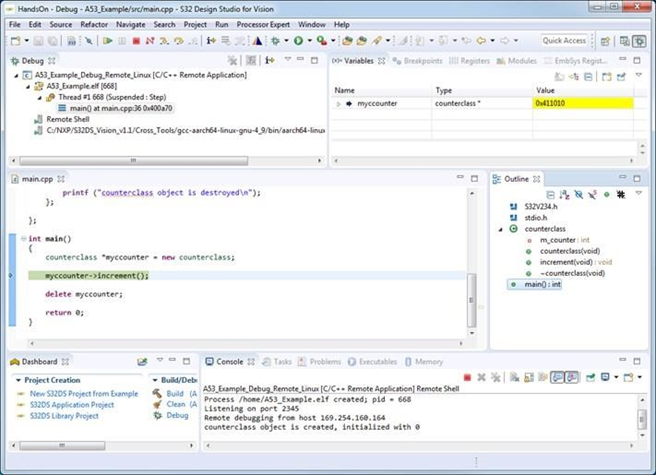Open the Back history dropdown arrow
This screenshot has height=475, width=656.
(492, 41)
